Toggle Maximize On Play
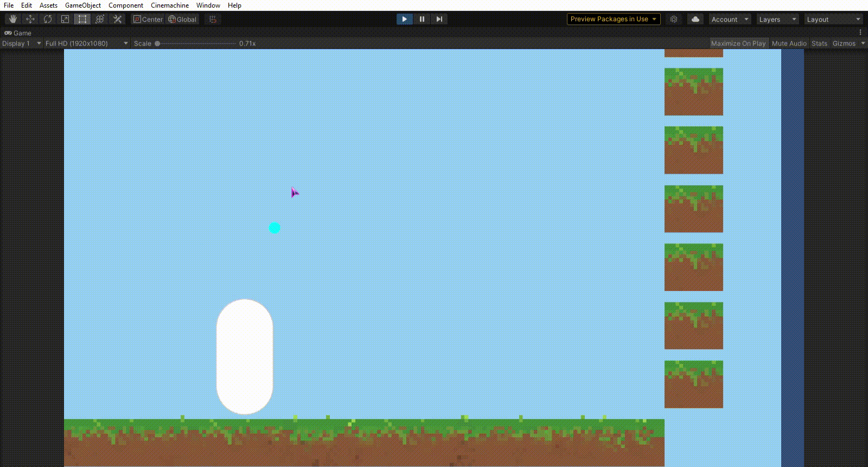Screen dimensions: 868x467 pyautogui.click(x=738, y=43)
